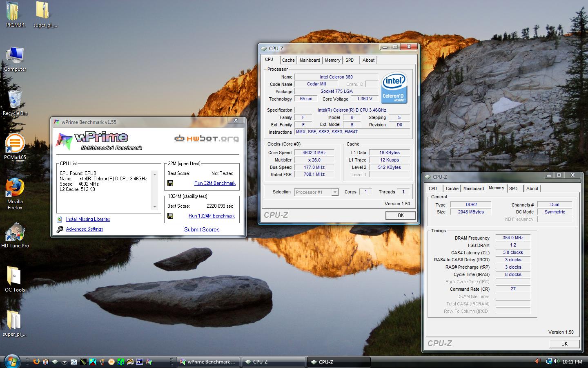Open the Selection Processor #1 dropdown
Image resolution: width=588 pixels, height=368 pixels.
pyautogui.click(x=316, y=192)
